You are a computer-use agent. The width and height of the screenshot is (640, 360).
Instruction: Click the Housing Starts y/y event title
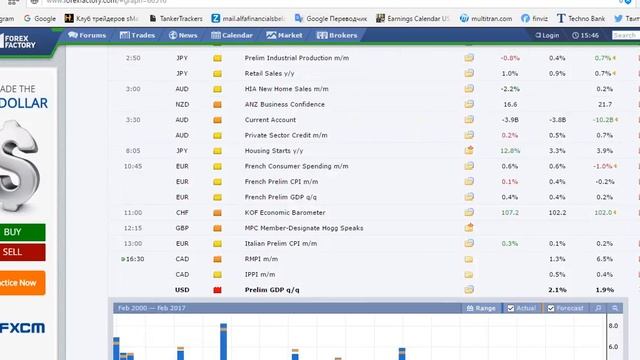click(x=274, y=151)
